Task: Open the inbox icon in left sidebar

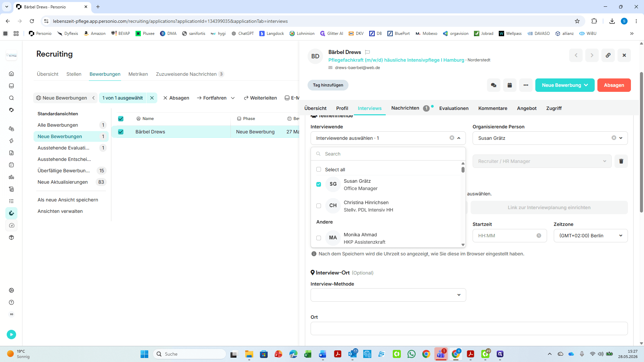Action: pos(11,86)
